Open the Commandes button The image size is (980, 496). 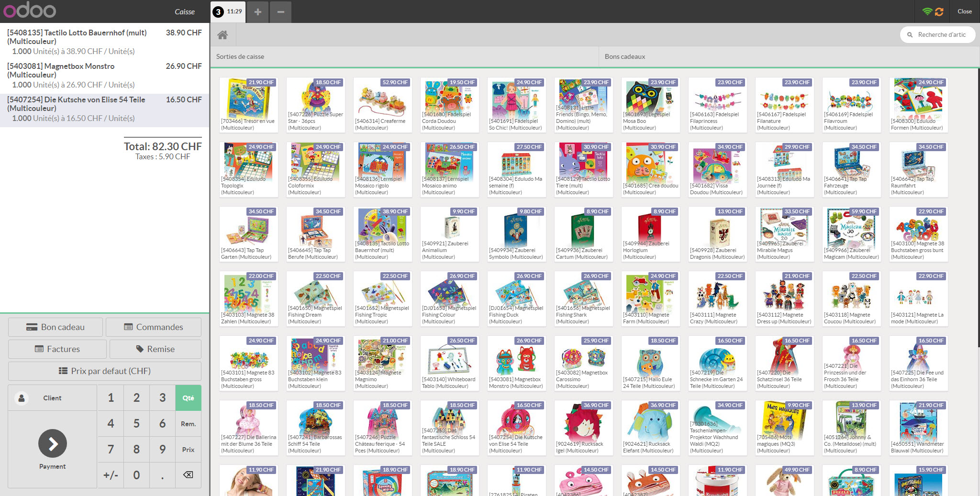(154, 327)
